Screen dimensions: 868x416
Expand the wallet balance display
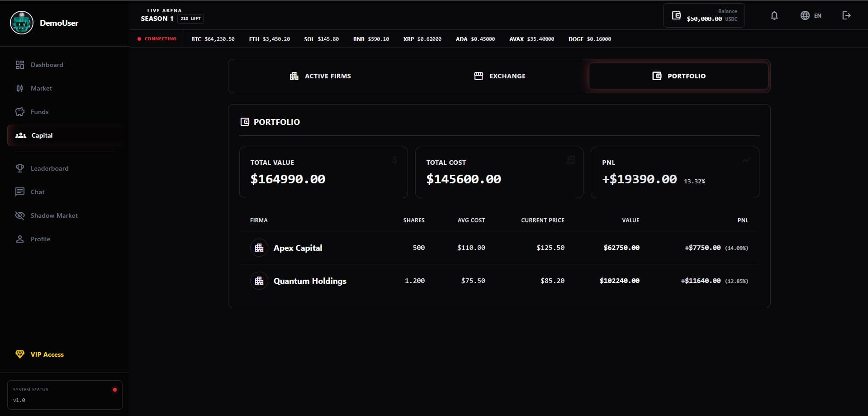(x=703, y=15)
